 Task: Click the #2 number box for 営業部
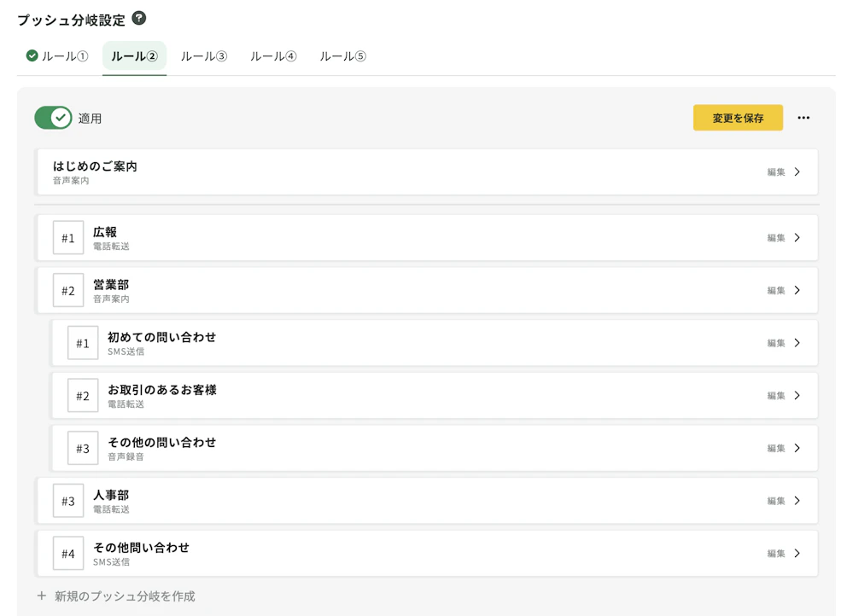68,291
